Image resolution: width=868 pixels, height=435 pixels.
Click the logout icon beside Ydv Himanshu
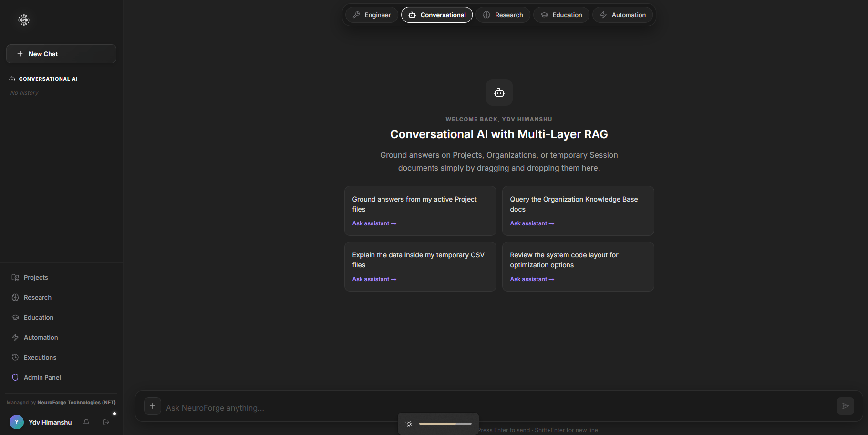tap(106, 422)
